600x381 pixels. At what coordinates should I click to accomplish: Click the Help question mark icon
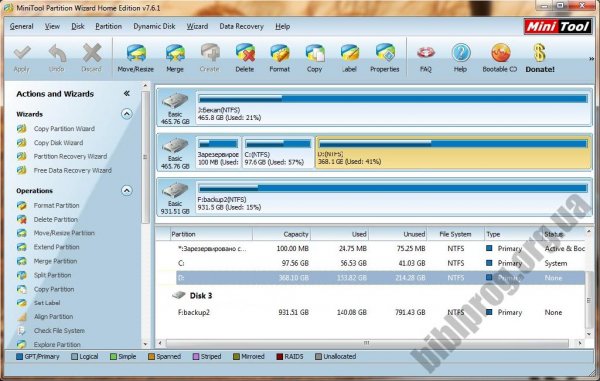point(460,53)
